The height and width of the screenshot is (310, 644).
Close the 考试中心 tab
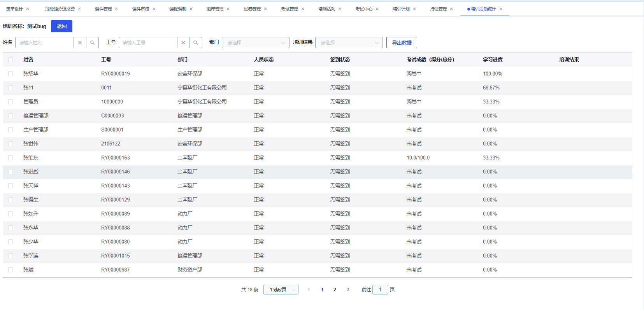tap(377, 9)
